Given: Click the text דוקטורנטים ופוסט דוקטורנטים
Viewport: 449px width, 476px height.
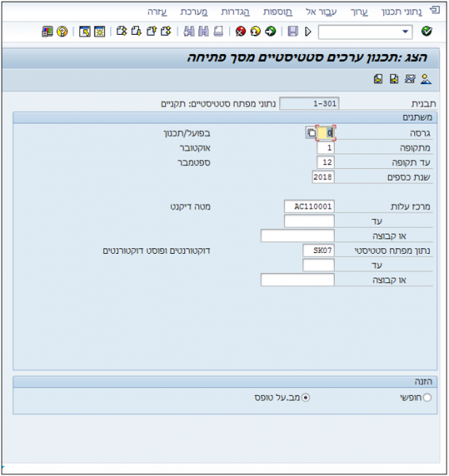Looking at the screenshot, I should pos(156,251).
